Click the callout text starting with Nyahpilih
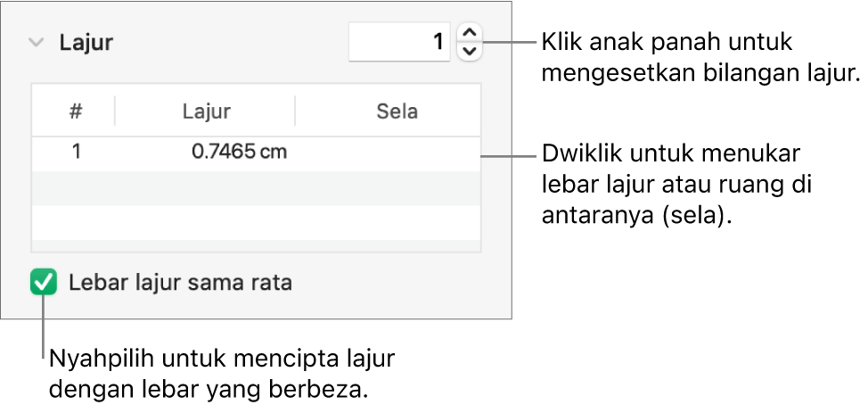The height and width of the screenshot is (413, 868). (x=223, y=376)
